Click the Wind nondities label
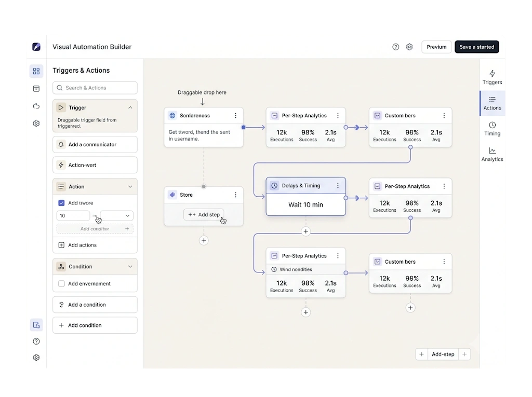532x397 pixels. (x=296, y=269)
